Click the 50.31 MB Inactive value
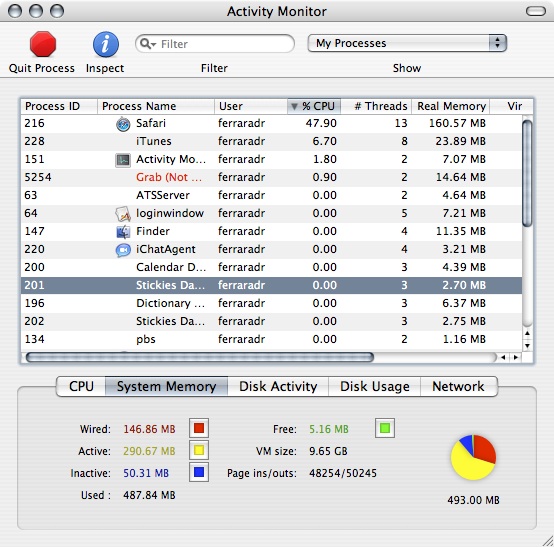554x547 pixels. click(146, 473)
